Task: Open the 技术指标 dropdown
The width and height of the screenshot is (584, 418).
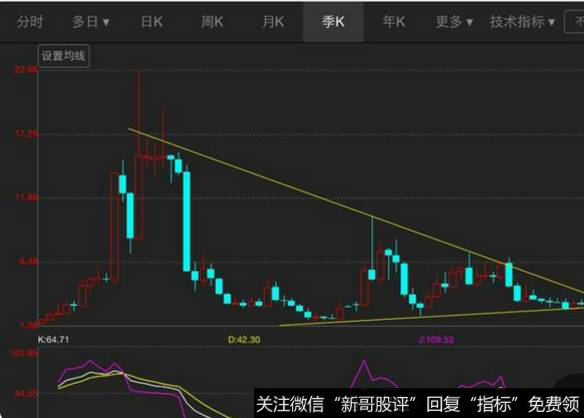Action: coord(522,22)
